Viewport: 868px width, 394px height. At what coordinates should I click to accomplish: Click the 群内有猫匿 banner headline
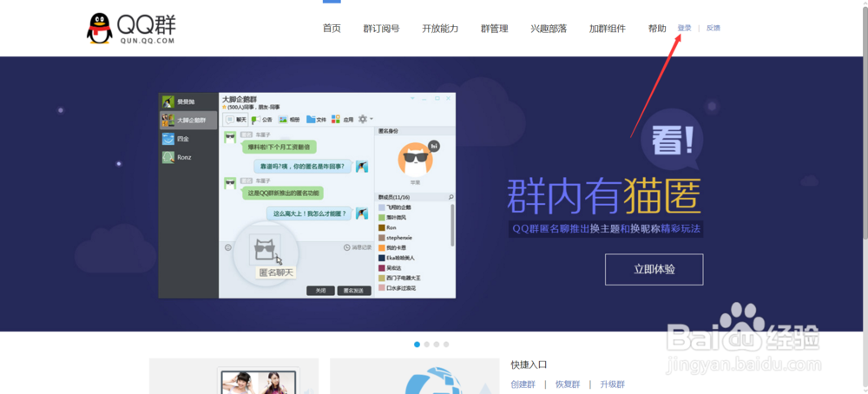coord(604,195)
